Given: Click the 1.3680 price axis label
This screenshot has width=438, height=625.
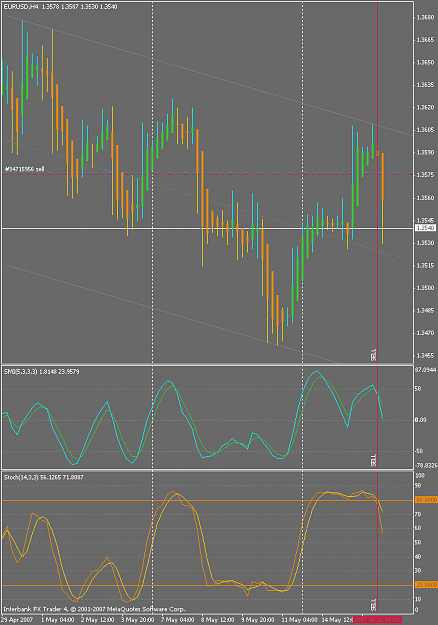Looking at the screenshot, I should [425, 17].
